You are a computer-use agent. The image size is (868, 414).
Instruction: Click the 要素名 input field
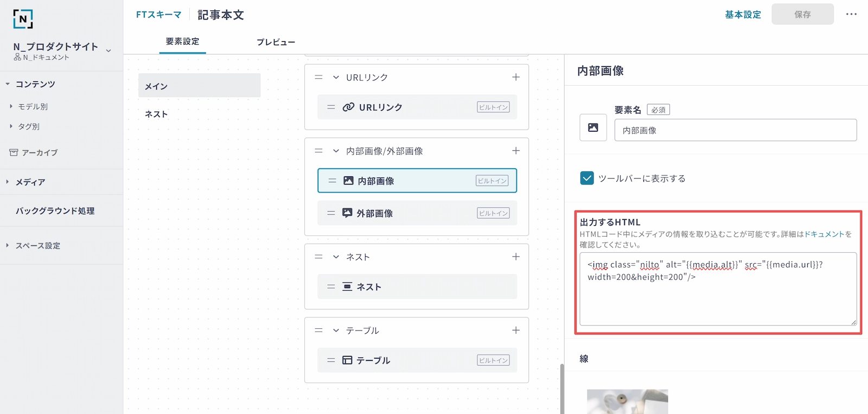coord(735,130)
